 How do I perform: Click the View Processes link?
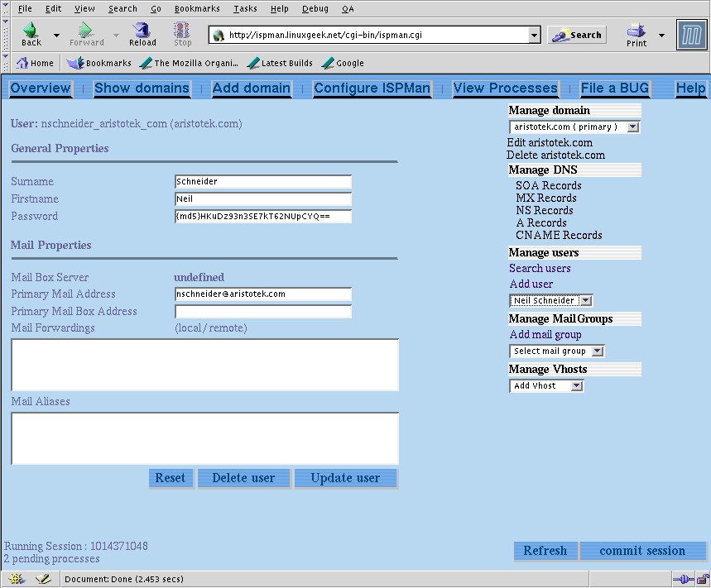click(505, 88)
